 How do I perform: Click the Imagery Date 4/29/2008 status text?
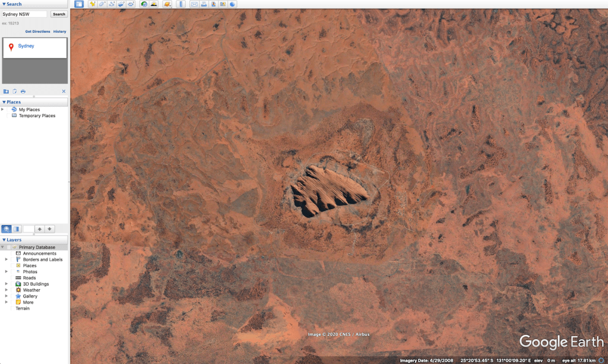click(426, 360)
